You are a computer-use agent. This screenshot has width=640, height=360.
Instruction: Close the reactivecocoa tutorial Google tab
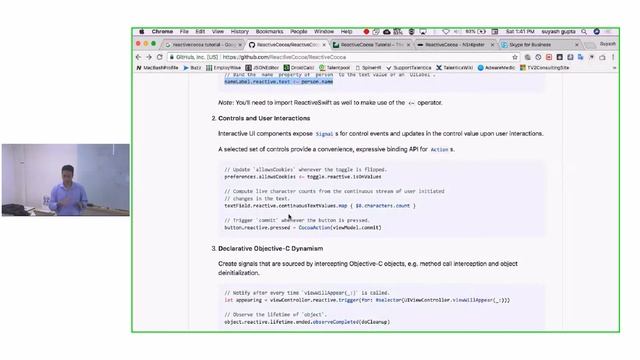click(x=240, y=44)
